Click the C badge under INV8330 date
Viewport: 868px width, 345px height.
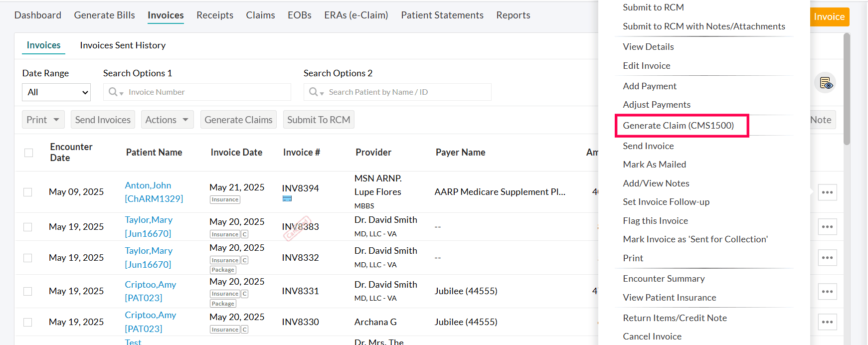pos(245,330)
